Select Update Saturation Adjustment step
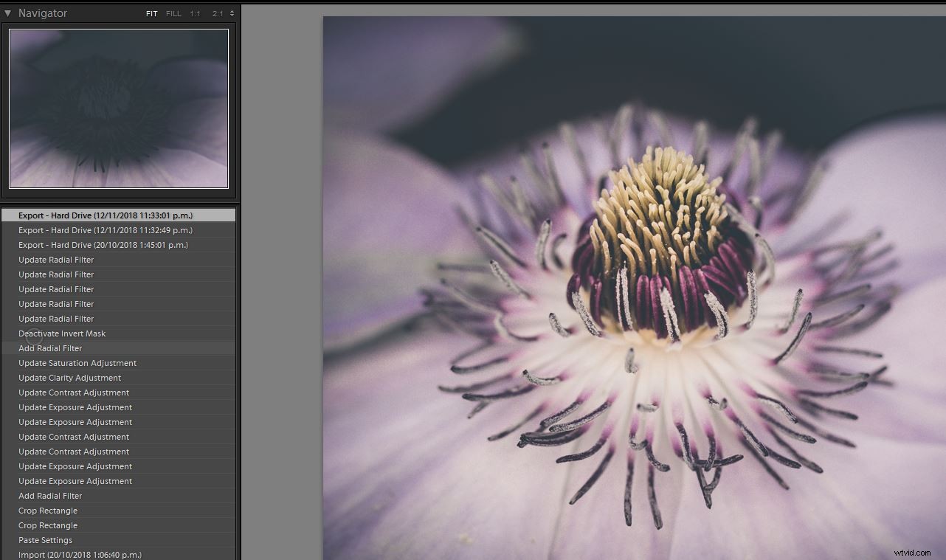The width and height of the screenshot is (946, 560). click(77, 362)
